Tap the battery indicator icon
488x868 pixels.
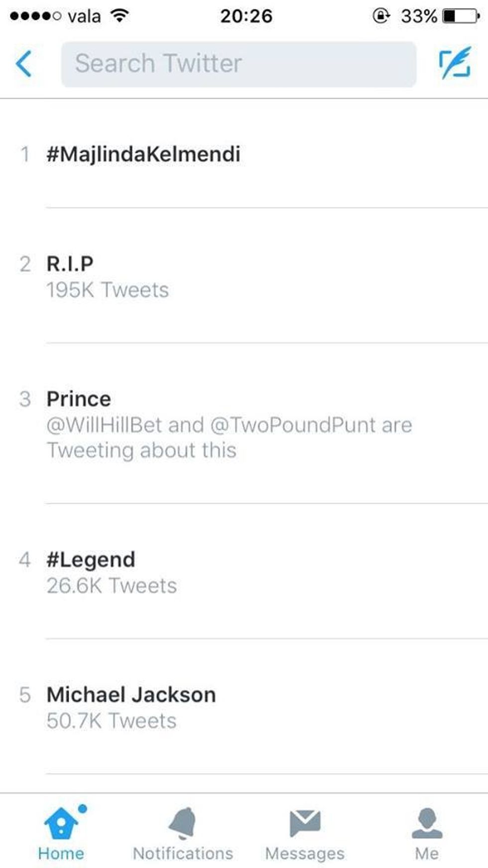click(x=461, y=16)
